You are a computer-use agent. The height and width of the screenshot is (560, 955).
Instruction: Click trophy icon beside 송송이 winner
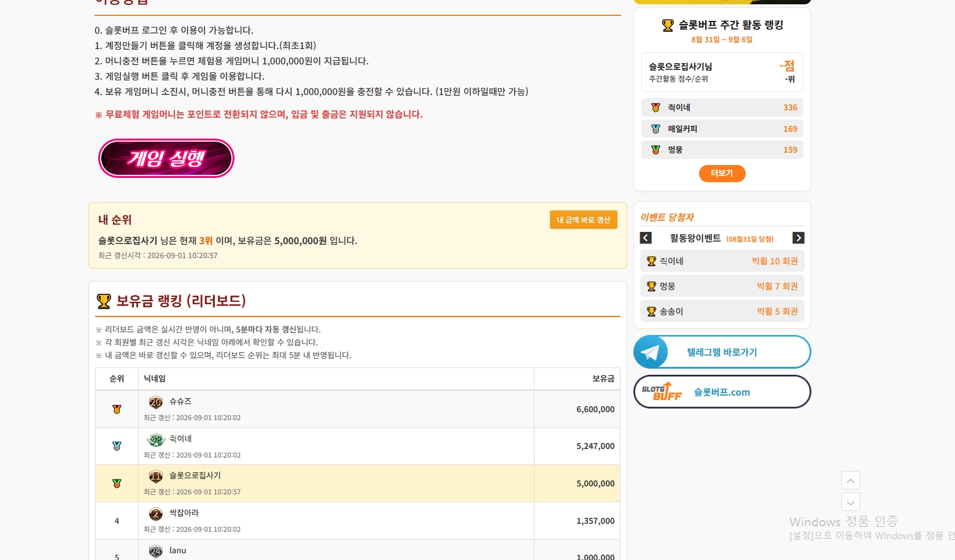(x=652, y=312)
